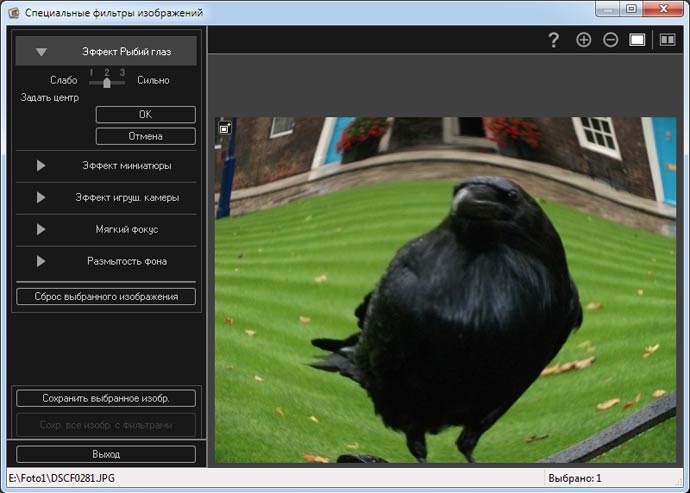Click Сброс выбранного изображения button
Image resolution: width=690 pixels, height=493 pixels.
(x=106, y=296)
